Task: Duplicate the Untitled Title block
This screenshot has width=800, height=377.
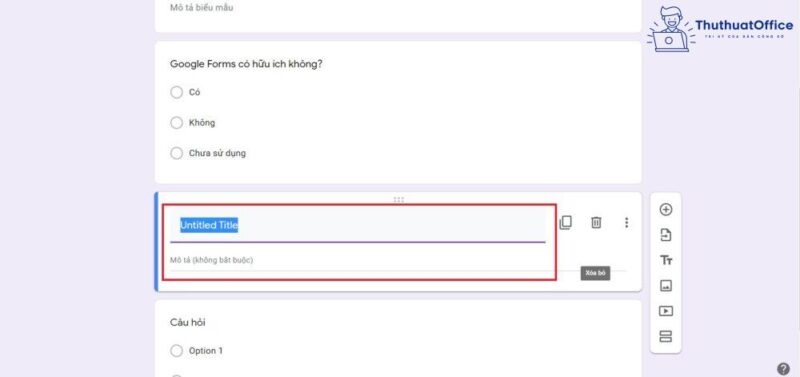Action: [x=565, y=222]
